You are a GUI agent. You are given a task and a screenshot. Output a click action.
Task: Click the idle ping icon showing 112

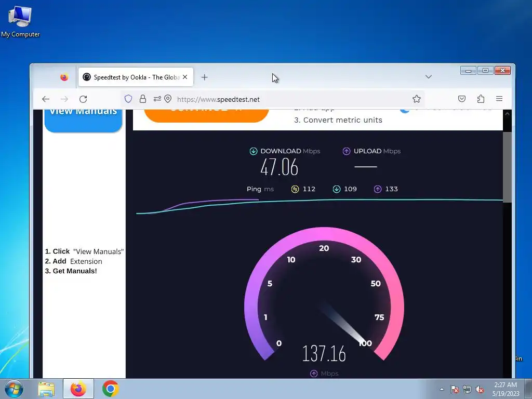coord(295,189)
